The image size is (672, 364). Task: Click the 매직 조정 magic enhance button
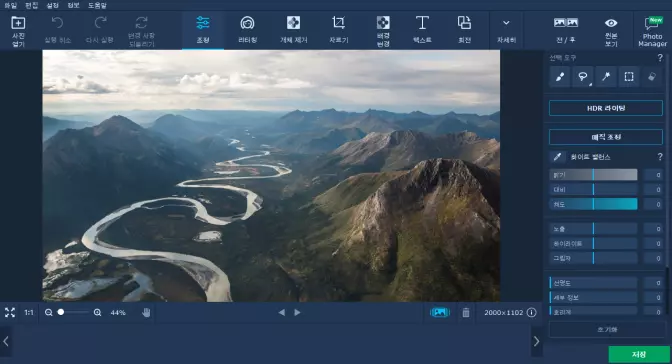(x=606, y=137)
